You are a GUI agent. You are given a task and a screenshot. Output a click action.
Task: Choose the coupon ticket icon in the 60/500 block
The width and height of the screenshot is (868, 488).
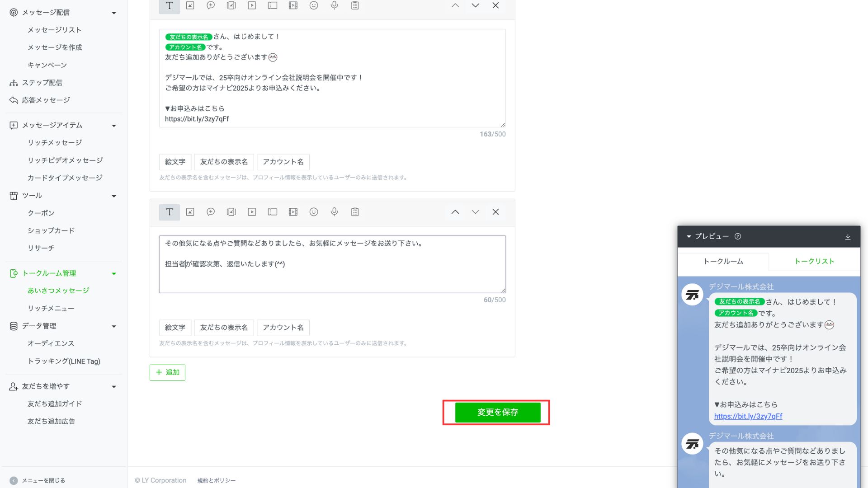(273, 212)
